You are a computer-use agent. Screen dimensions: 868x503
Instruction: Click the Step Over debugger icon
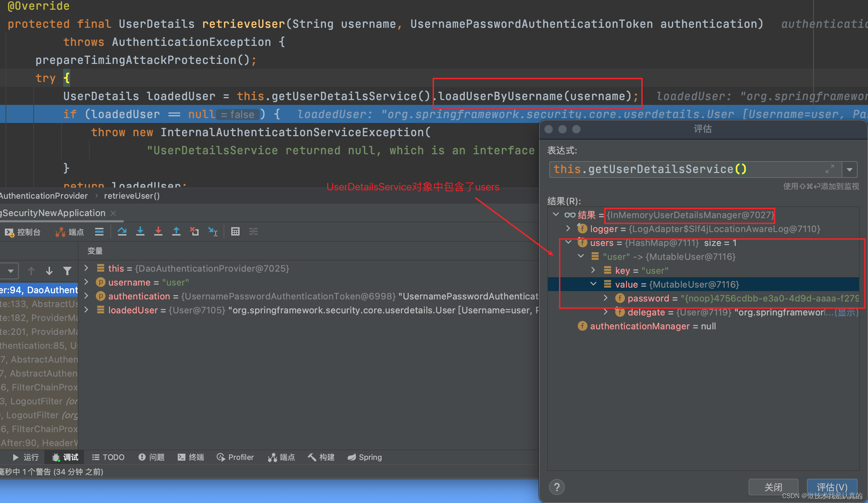coord(122,231)
